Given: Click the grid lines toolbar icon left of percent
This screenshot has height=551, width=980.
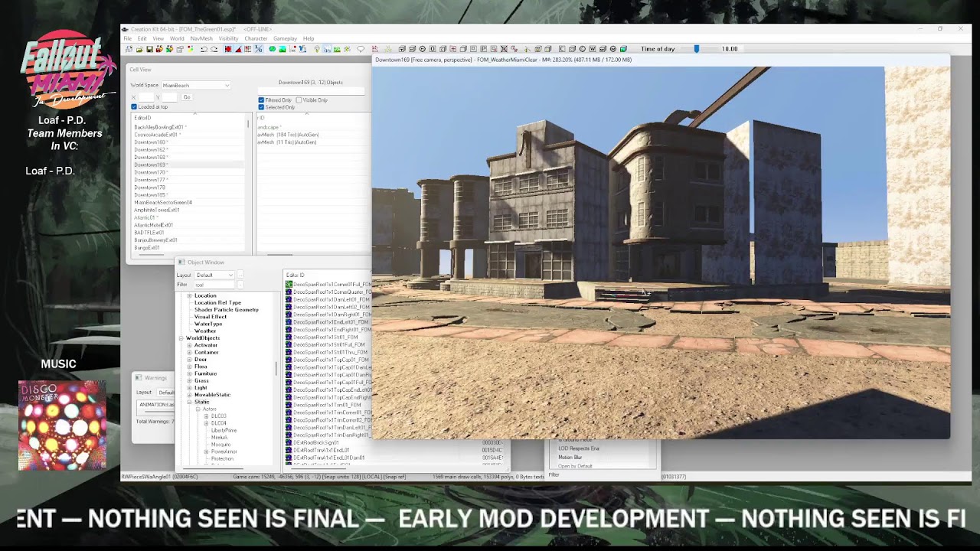Looking at the screenshot, I should tap(247, 49).
